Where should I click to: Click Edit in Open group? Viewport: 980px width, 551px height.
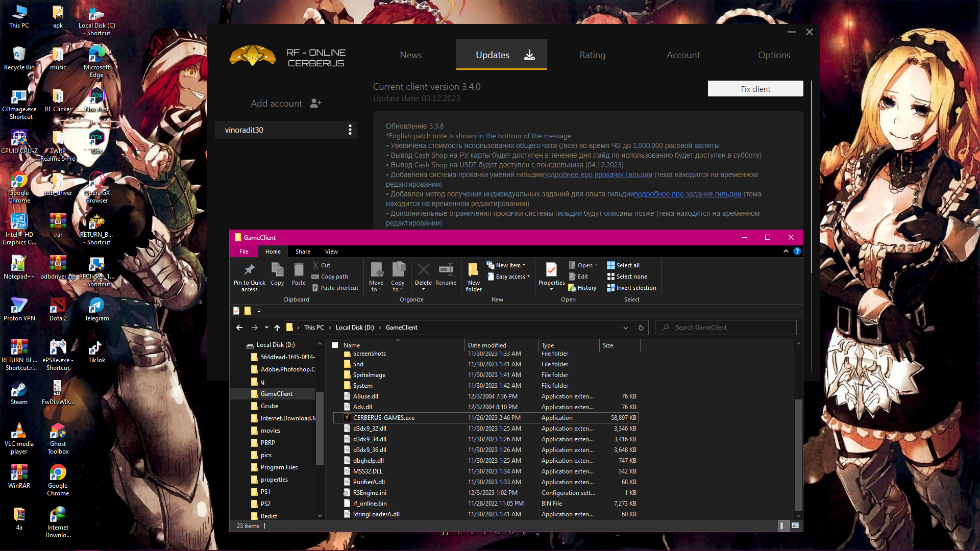pyautogui.click(x=578, y=277)
